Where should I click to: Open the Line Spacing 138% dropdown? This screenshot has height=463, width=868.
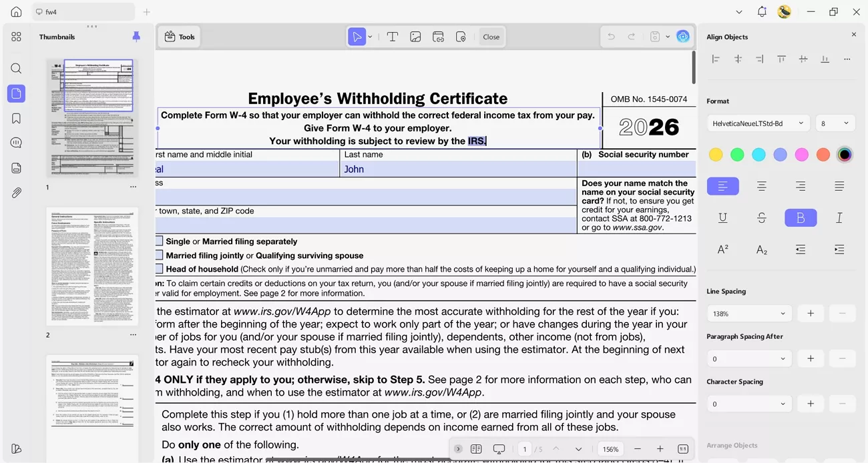click(748, 314)
